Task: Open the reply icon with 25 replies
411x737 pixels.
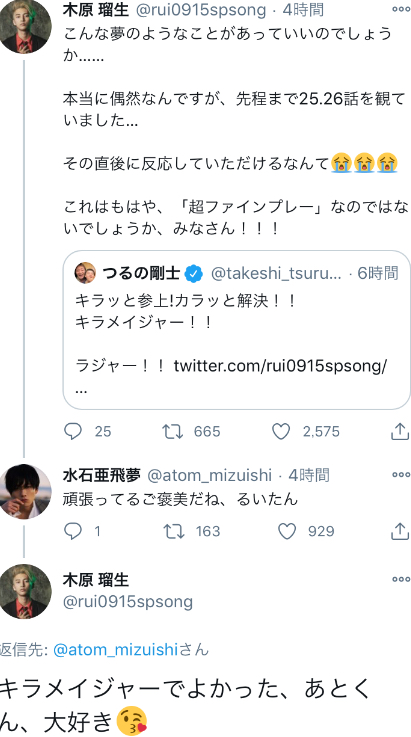Action: [x=72, y=431]
